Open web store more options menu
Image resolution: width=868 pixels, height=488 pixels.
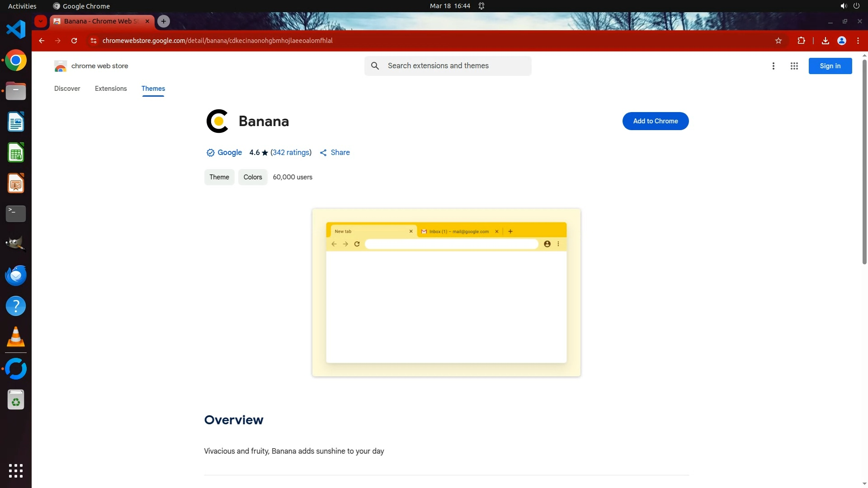[773, 66]
